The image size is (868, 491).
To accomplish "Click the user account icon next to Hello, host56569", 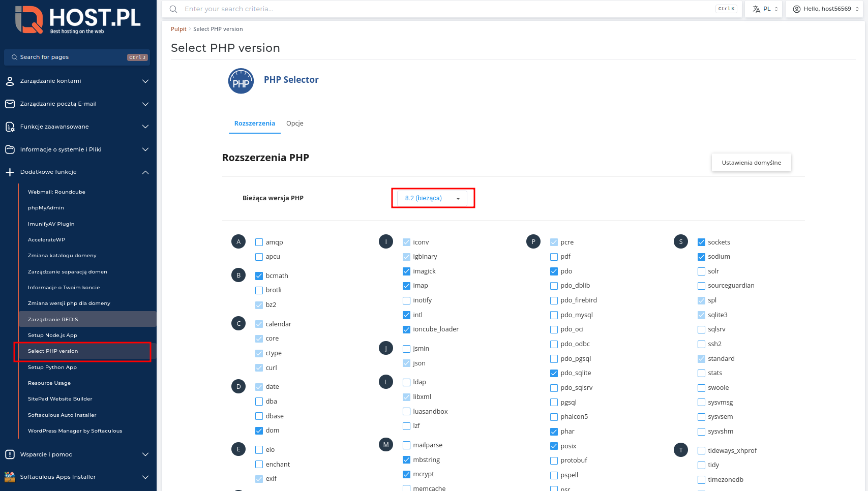I will (x=796, y=9).
